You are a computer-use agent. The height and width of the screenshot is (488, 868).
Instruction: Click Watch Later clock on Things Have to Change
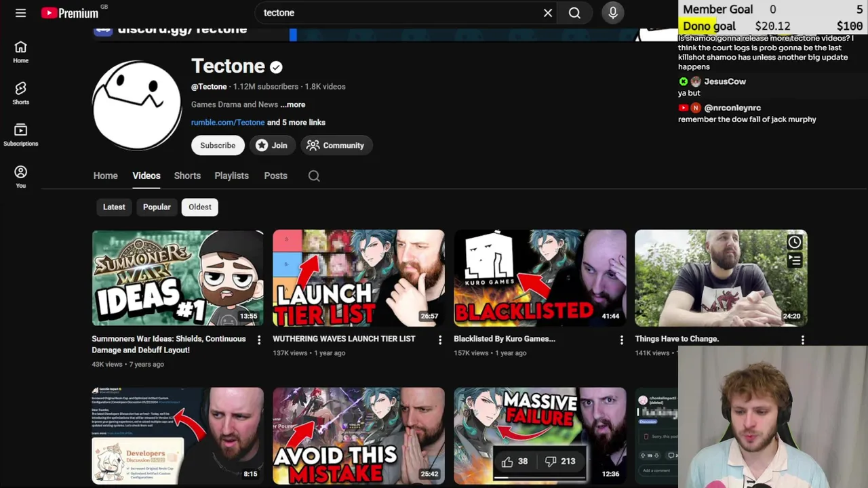click(x=795, y=242)
